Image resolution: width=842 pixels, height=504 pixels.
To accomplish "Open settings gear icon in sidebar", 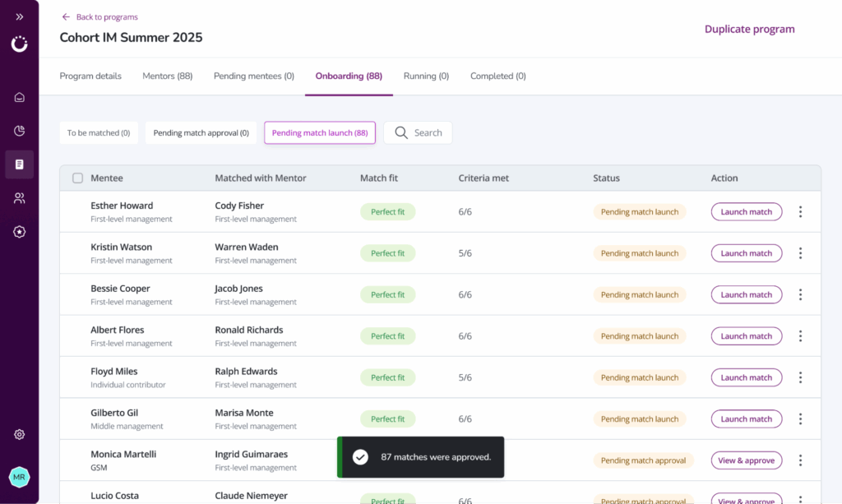I will coord(20,434).
